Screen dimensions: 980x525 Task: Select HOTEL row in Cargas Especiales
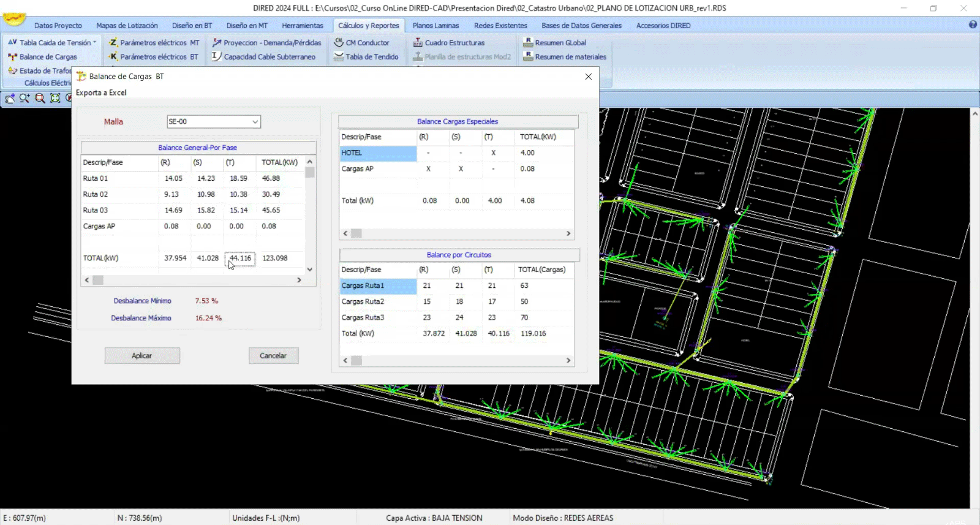tap(378, 153)
